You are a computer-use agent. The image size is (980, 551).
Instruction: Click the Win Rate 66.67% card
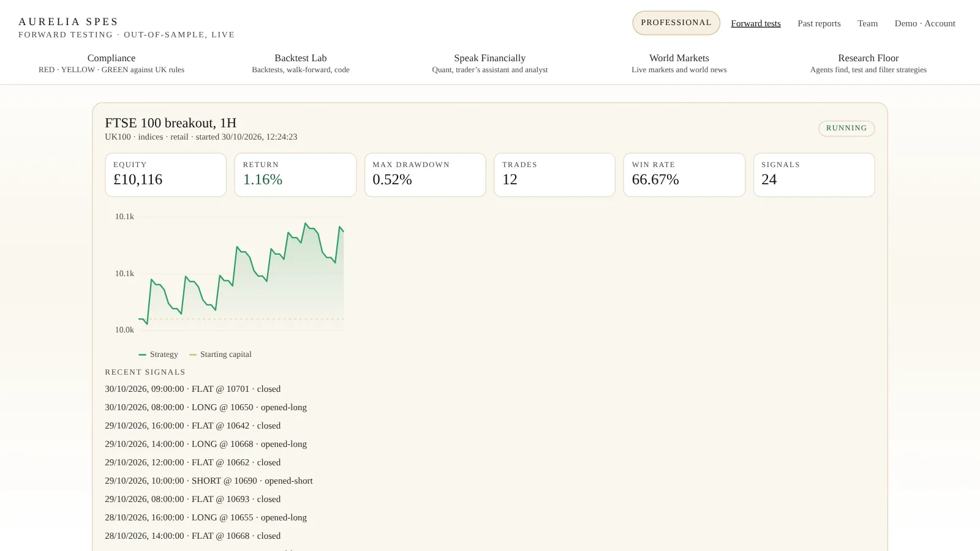(684, 174)
